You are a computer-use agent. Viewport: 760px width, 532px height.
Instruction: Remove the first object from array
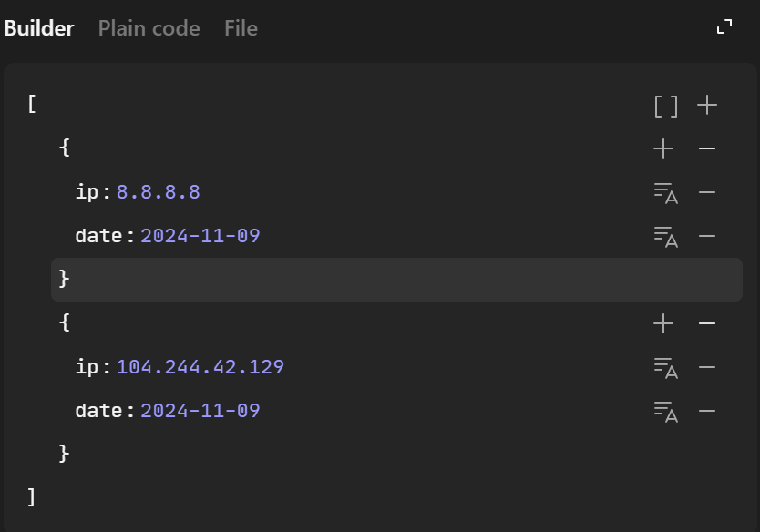click(x=707, y=148)
